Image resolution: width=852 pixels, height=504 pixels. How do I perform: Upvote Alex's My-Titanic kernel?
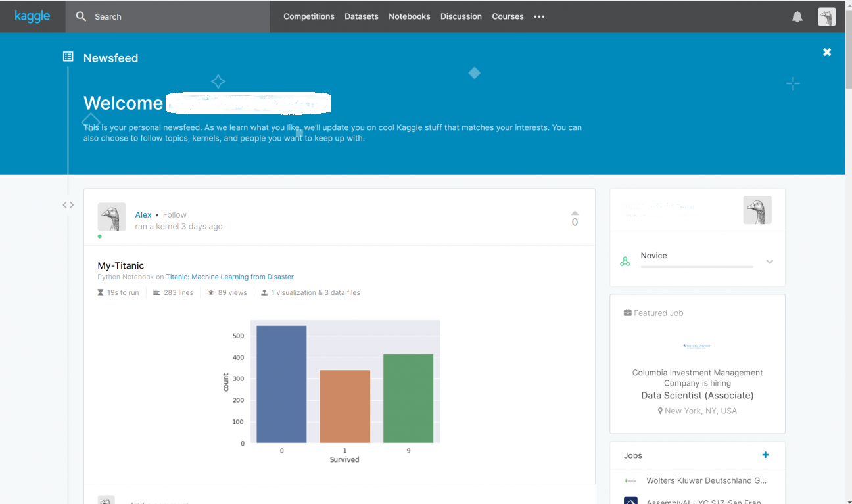pos(575,213)
